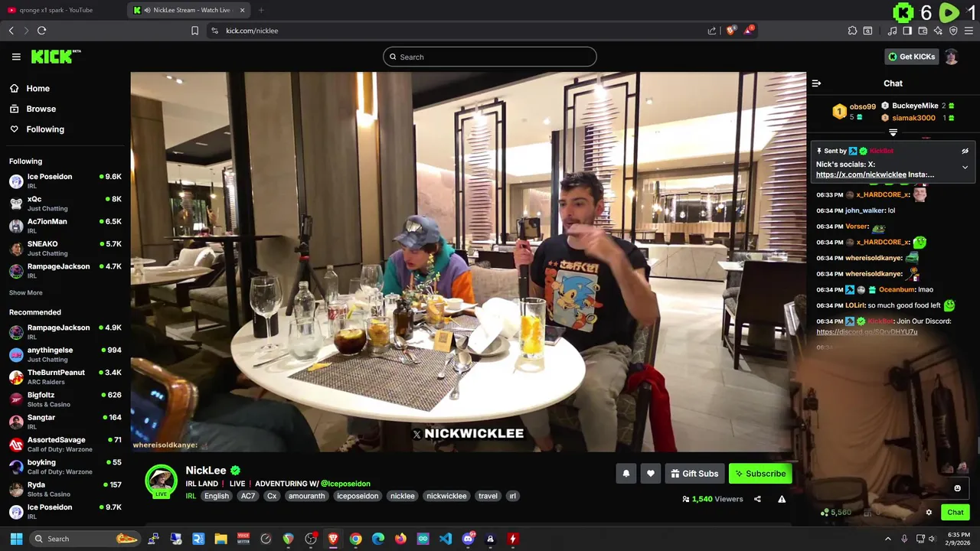Viewport: 980px width, 551px height.
Task: Select the IRL category tag
Action: (x=191, y=496)
